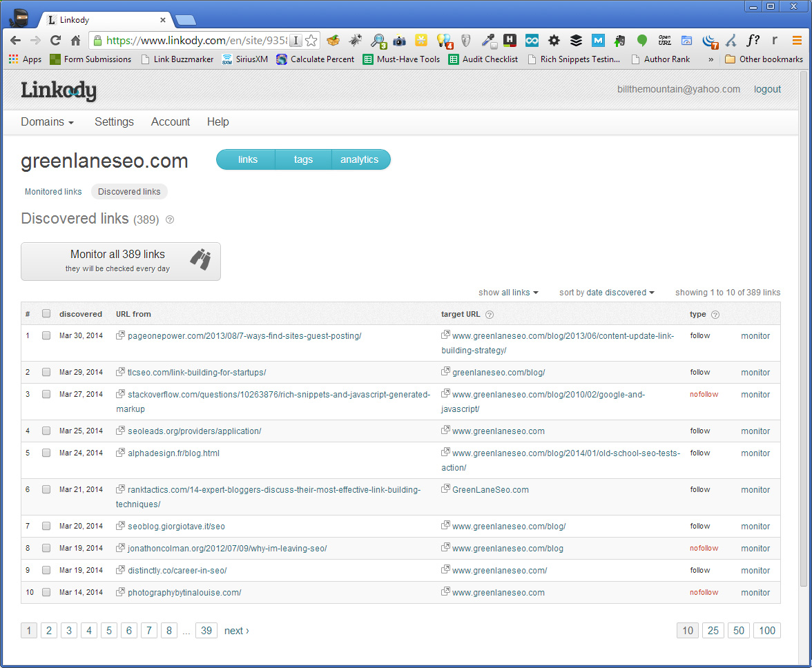Viewport: 812px width, 668px height.
Task: Switch to the Monitored links tab
Action: coord(53,191)
